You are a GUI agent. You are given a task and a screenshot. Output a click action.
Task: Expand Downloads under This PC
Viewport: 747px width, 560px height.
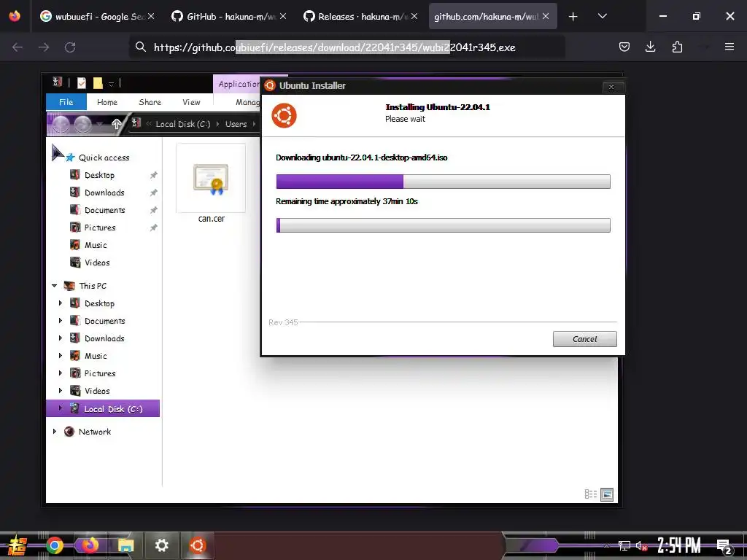pyautogui.click(x=61, y=338)
